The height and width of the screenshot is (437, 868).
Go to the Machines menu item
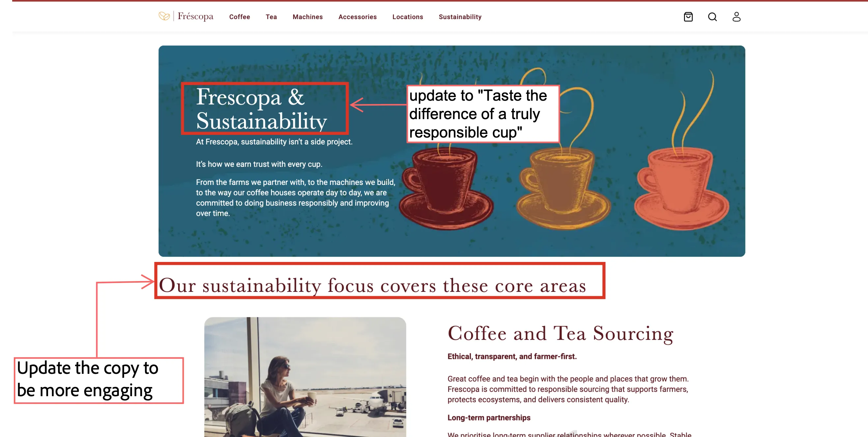tap(307, 17)
